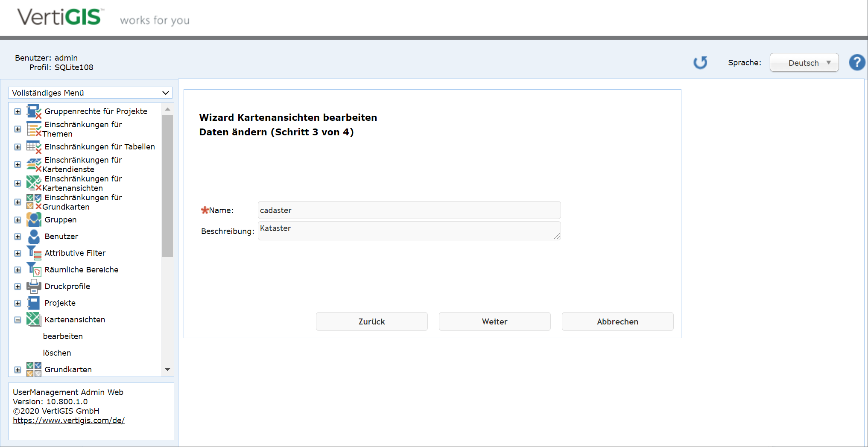Select bearbeiten under Kartenansichten
The height and width of the screenshot is (447, 868).
coord(62,336)
